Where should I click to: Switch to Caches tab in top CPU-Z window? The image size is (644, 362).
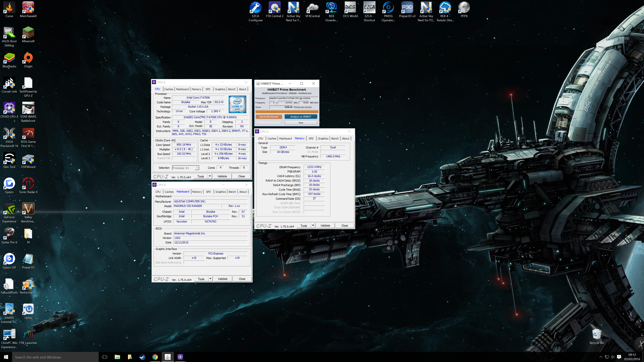pyautogui.click(x=169, y=89)
